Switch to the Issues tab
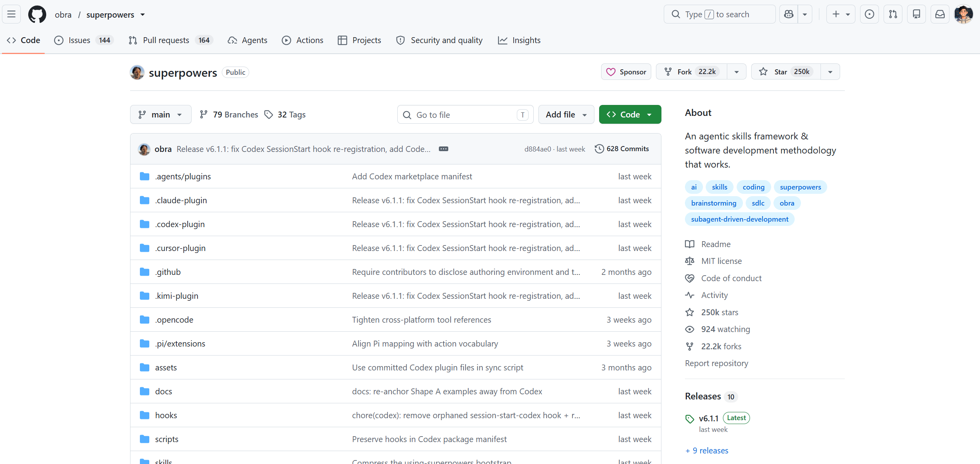 click(84, 40)
